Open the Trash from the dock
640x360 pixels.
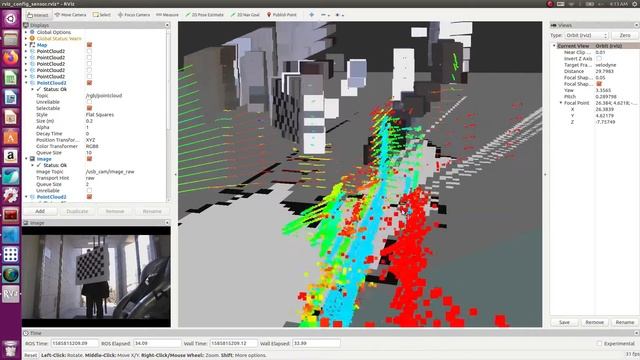click(11, 349)
